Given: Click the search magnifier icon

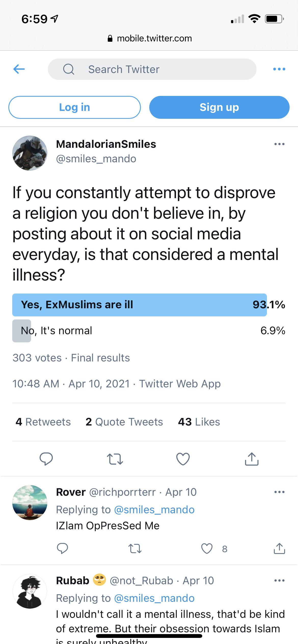Looking at the screenshot, I should (x=69, y=69).
